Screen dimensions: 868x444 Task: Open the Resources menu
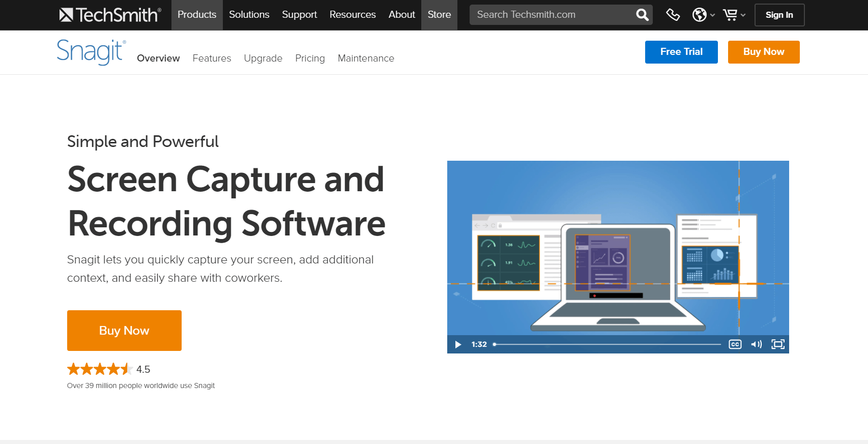click(x=353, y=15)
